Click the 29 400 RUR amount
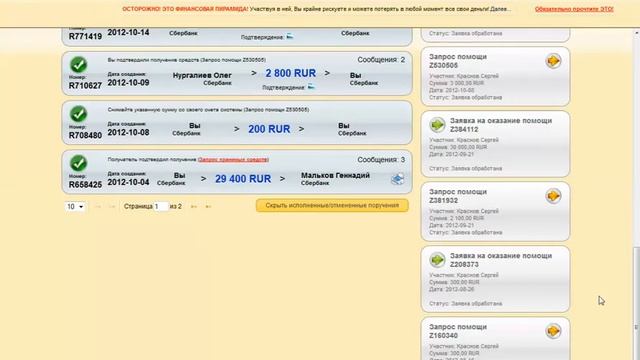The image size is (640, 360). click(x=243, y=179)
